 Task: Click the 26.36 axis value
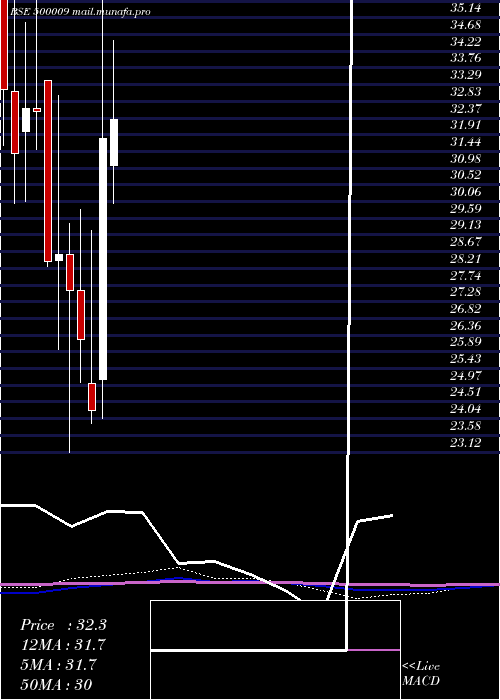click(x=466, y=325)
